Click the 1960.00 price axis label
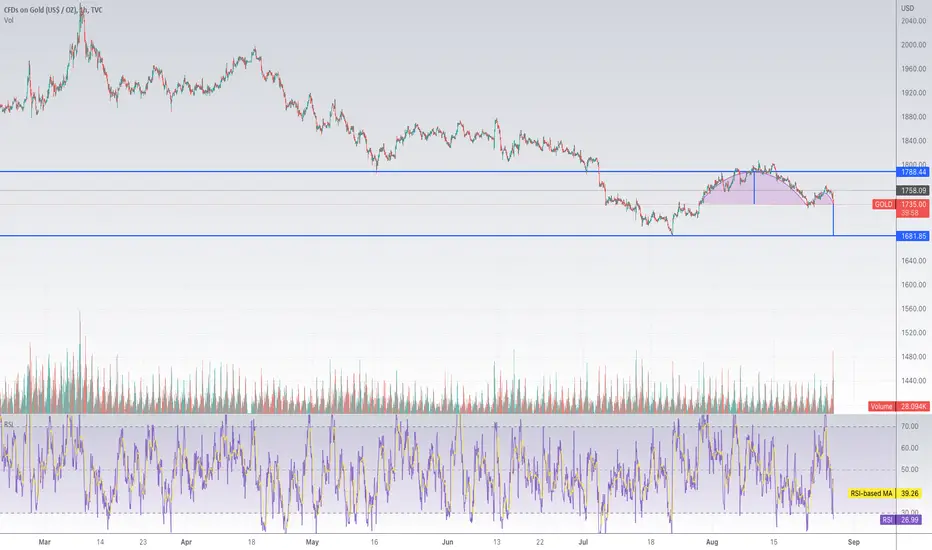This screenshot has height=550, width=932. tap(914, 69)
